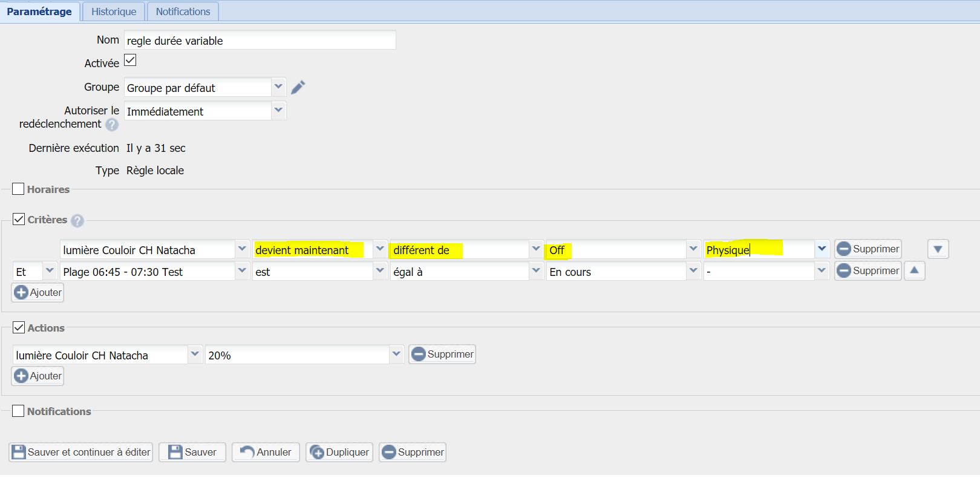
Task: Delete the 20% action row
Action: tap(442, 354)
